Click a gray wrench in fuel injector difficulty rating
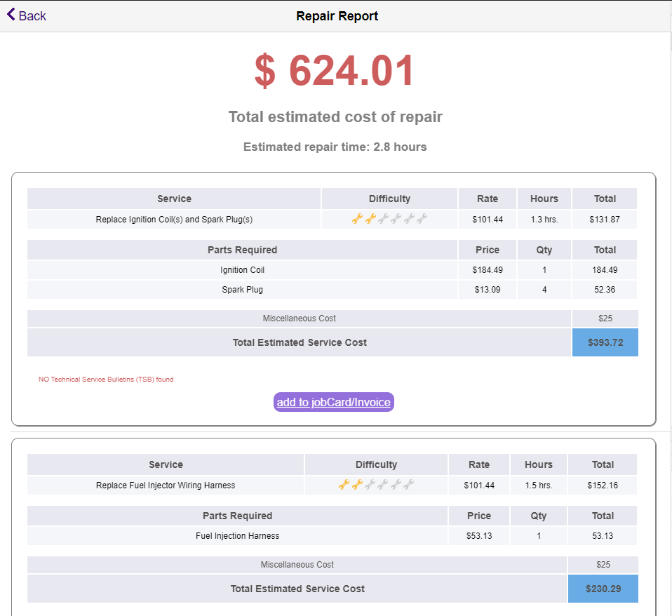The width and height of the screenshot is (672, 616). 382,484
